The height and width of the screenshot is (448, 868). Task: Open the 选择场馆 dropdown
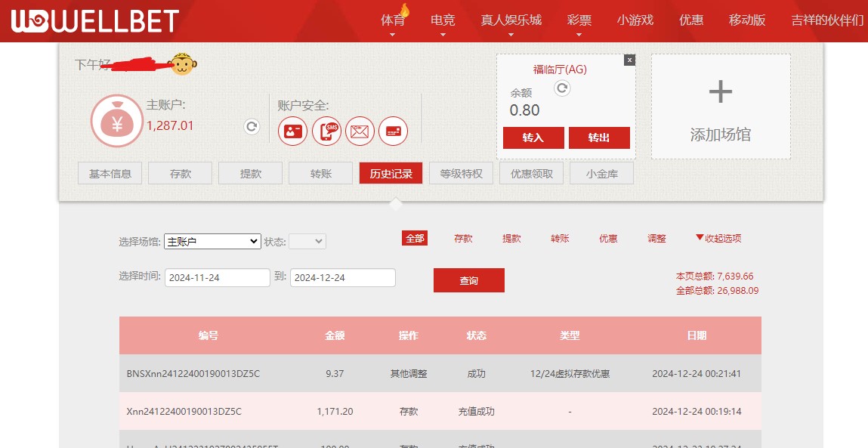(212, 242)
